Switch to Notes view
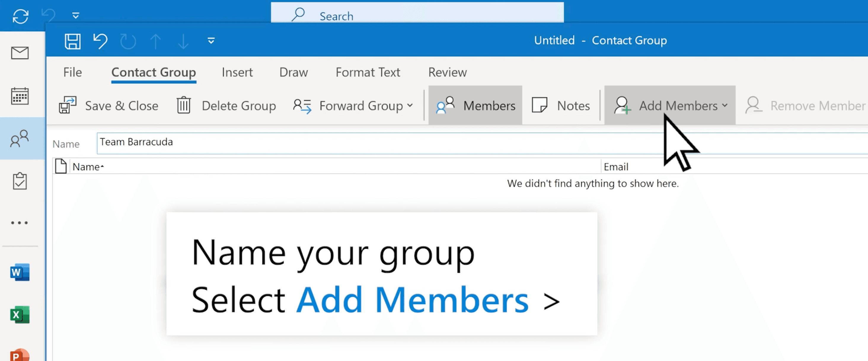This screenshot has width=868, height=361. tap(561, 106)
